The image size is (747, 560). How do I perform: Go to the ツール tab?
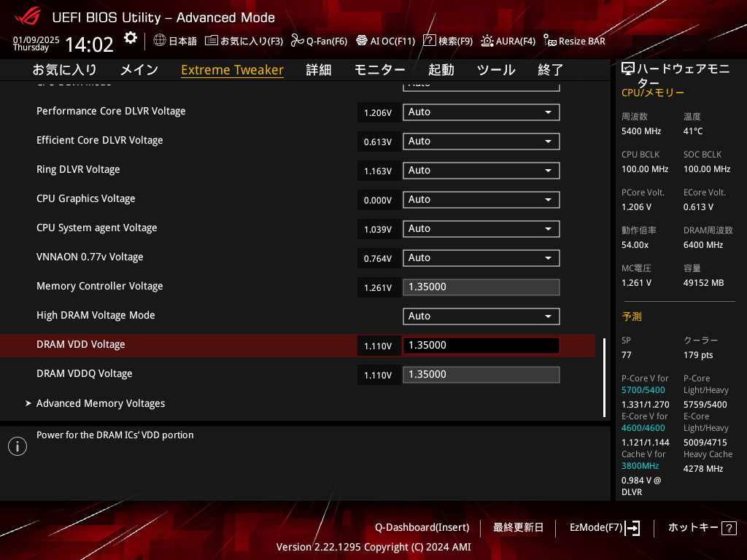(x=496, y=70)
